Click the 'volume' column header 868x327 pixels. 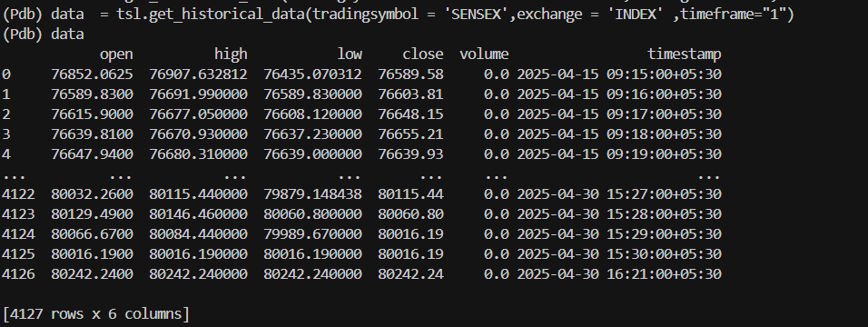click(x=484, y=54)
